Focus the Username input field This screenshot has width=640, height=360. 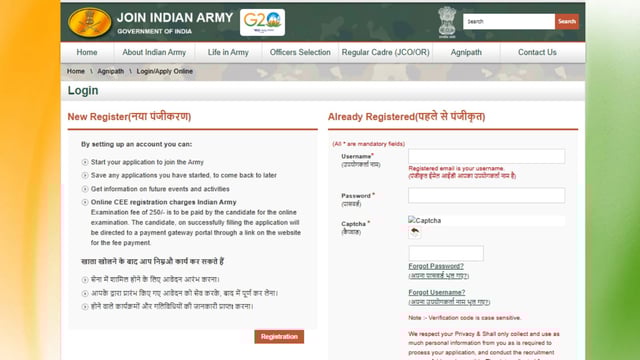(x=487, y=156)
